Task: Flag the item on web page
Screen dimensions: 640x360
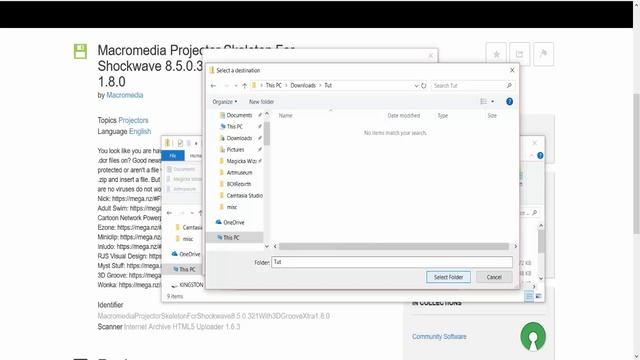Action: [x=543, y=54]
